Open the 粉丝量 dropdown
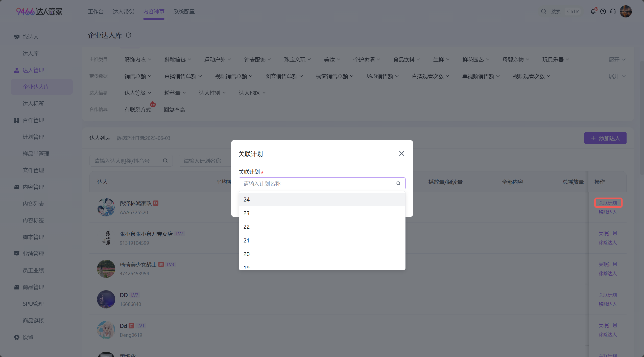The width and height of the screenshot is (644, 357). coord(175,93)
